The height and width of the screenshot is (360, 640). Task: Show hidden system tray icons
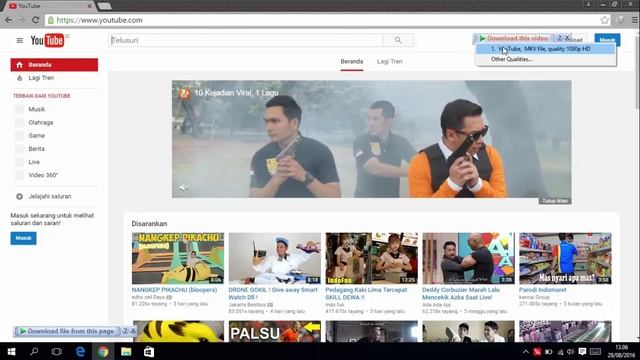tap(526, 352)
